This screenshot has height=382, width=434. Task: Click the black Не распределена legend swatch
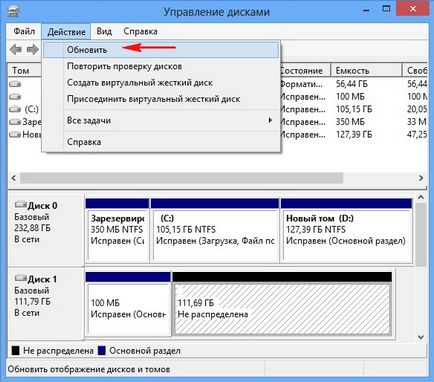click(x=15, y=351)
